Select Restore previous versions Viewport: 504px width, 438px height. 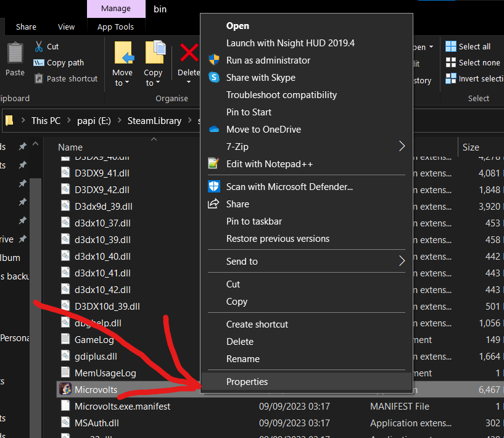[x=307, y=239]
